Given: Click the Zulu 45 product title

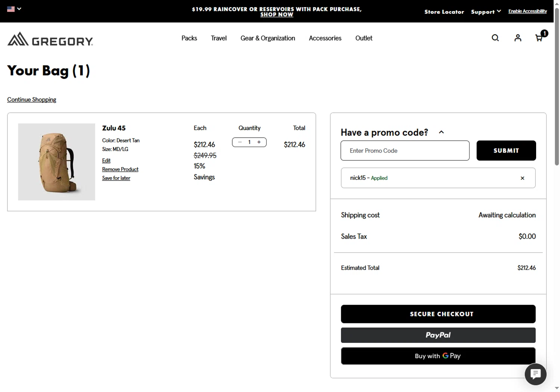Looking at the screenshot, I should pyautogui.click(x=114, y=128).
